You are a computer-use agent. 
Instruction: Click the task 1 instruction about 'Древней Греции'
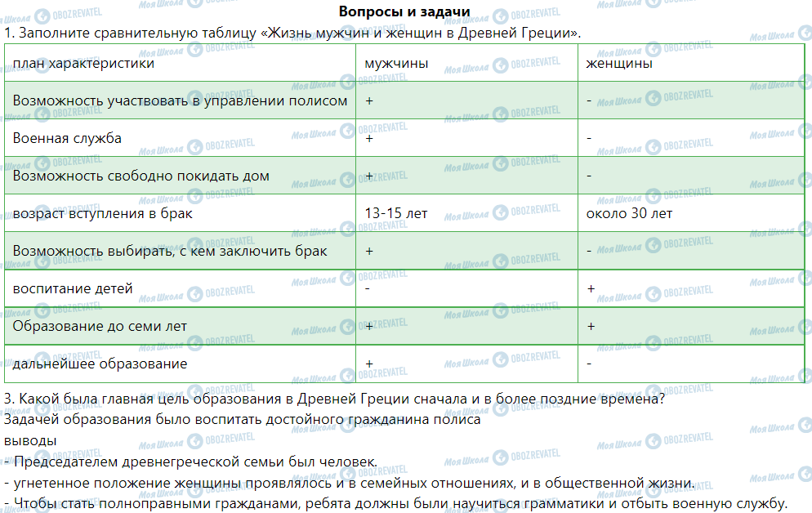tap(292, 33)
